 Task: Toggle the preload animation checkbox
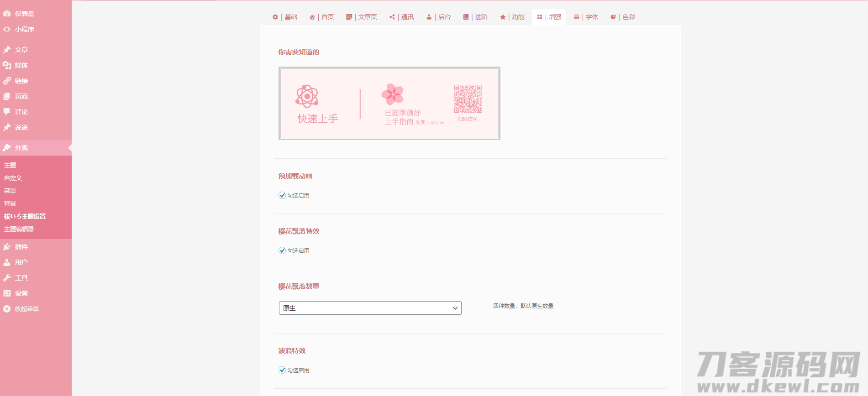click(282, 195)
